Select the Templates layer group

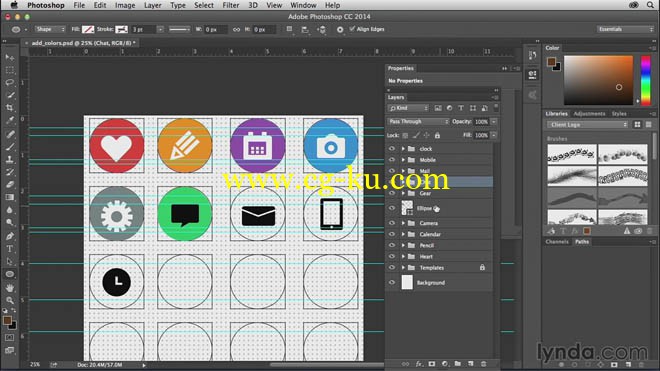439,267
